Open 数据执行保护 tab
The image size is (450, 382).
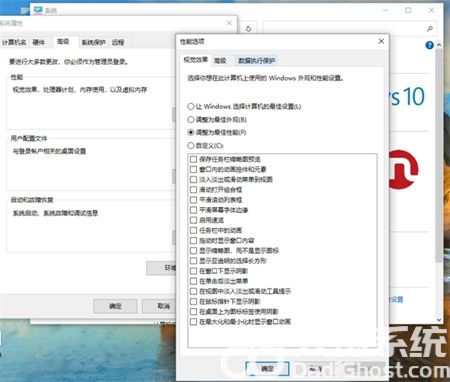256,60
